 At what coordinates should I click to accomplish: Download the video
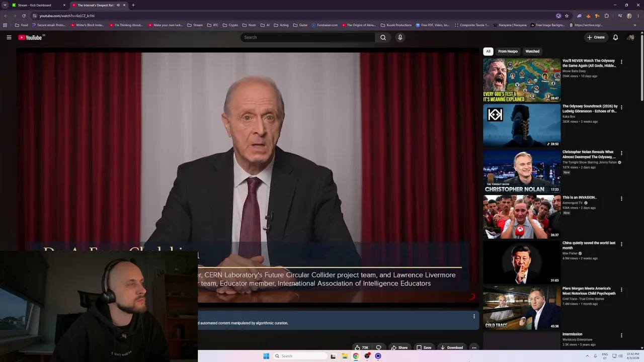pyautogui.click(x=451, y=347)
